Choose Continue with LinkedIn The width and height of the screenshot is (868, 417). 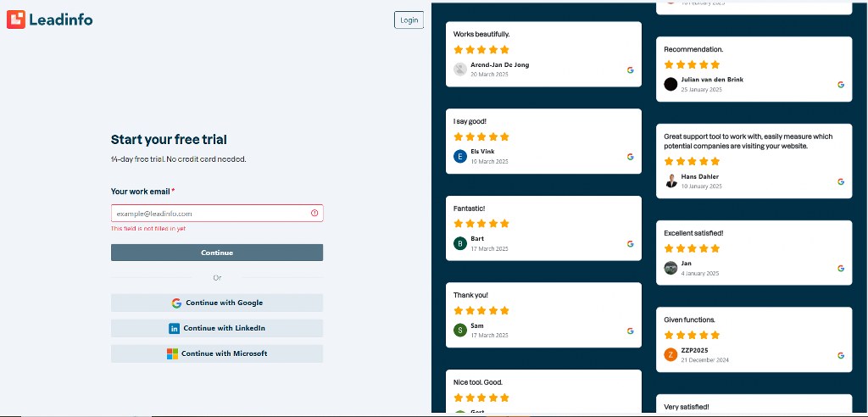pyautogui.click(x=217, y=328)
